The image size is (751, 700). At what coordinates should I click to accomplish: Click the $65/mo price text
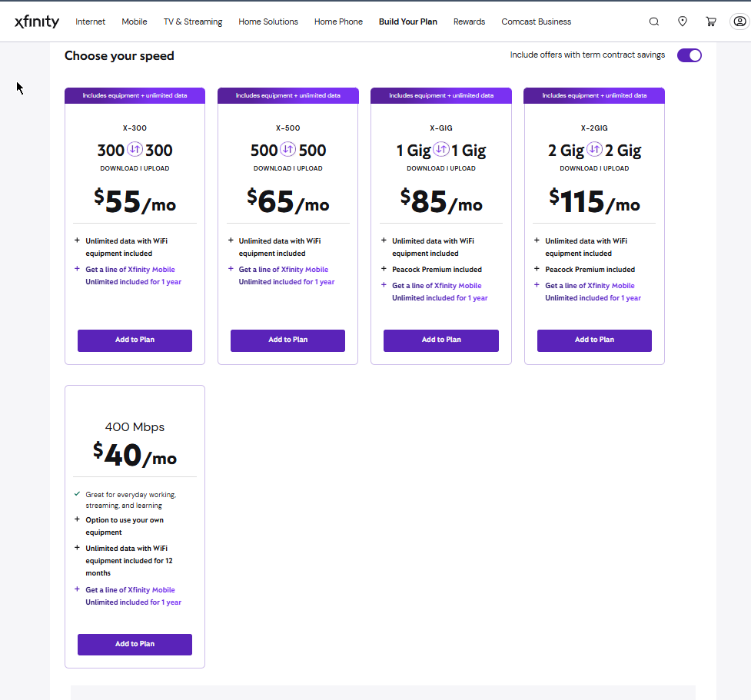287,201
